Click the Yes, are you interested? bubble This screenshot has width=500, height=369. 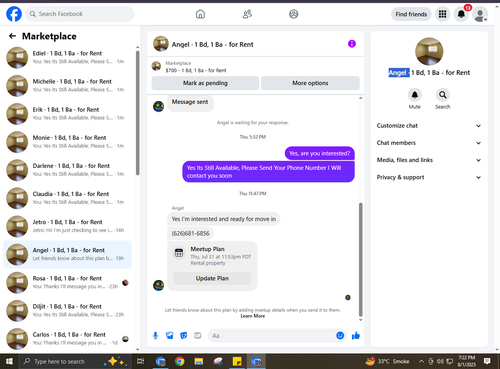[x=320, y=153]
